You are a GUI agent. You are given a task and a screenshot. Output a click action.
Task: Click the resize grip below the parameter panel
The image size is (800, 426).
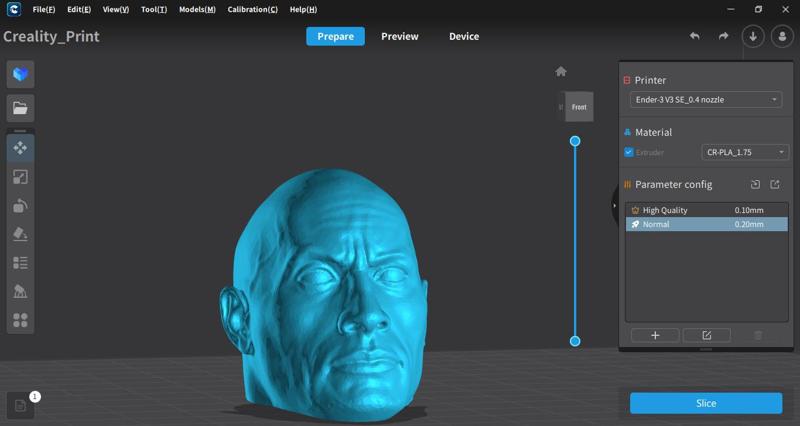point(706,349)
